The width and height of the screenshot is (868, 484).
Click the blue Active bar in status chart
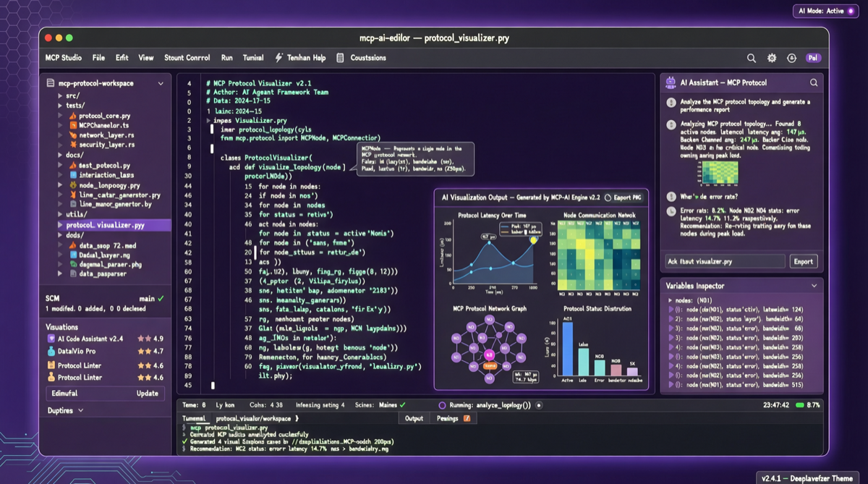(567, 349)
